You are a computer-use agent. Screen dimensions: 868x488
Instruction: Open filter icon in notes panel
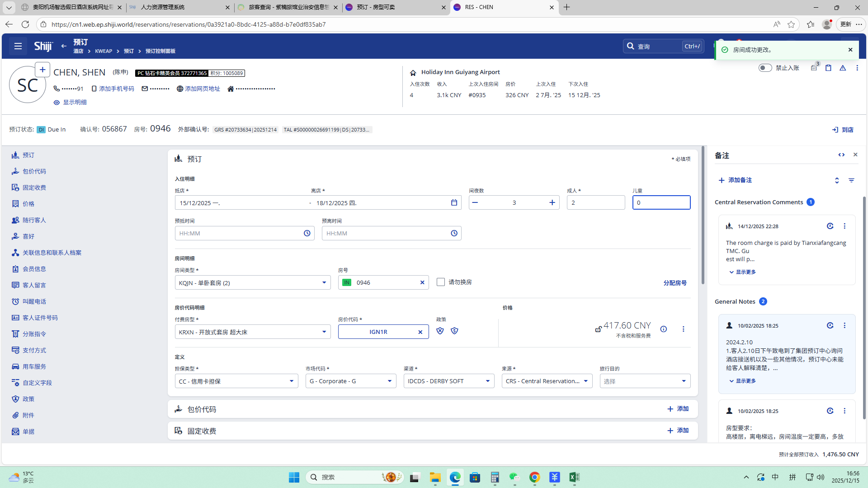(851, 180)
